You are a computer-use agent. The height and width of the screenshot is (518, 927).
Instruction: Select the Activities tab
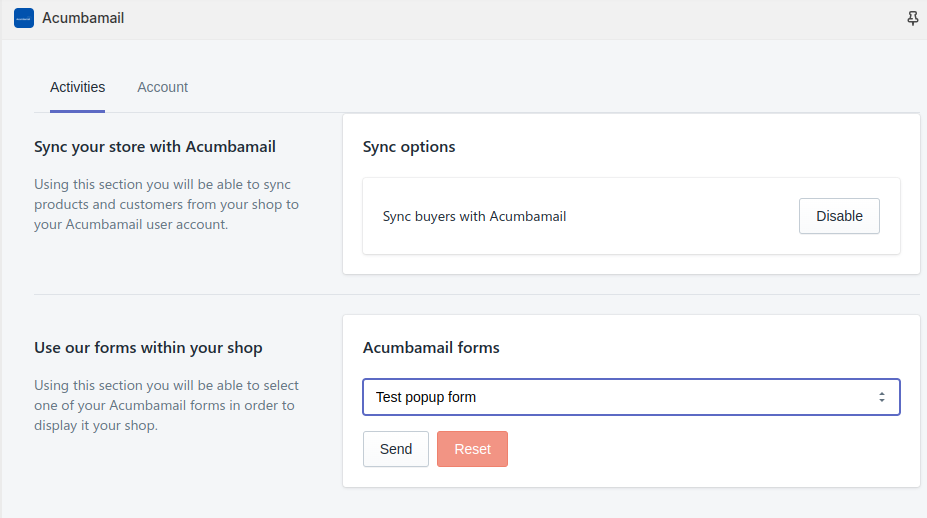pyautogui.click(x=77, y=87)
